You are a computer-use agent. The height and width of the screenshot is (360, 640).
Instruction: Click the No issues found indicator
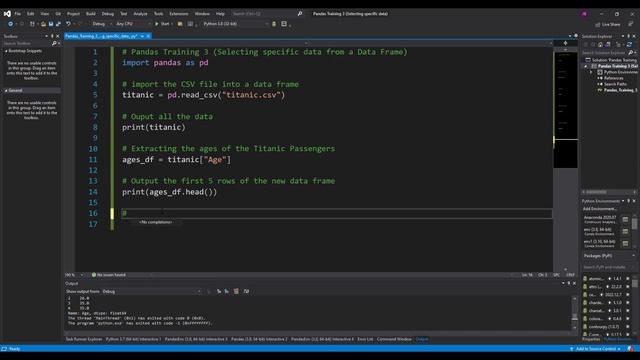(x=109, y=275)
